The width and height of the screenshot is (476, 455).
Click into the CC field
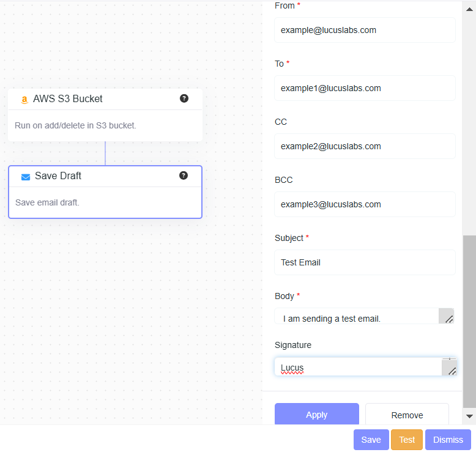[x=365, y=146]
